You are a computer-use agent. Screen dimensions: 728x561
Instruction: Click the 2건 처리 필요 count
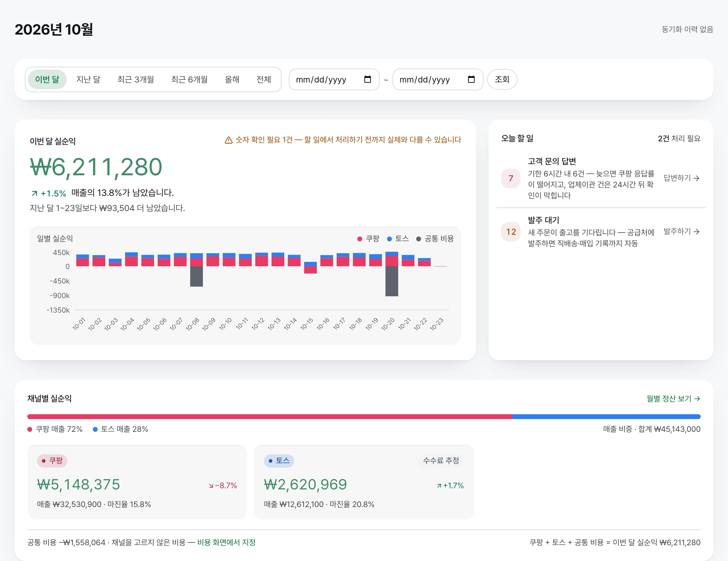point(679,139)
